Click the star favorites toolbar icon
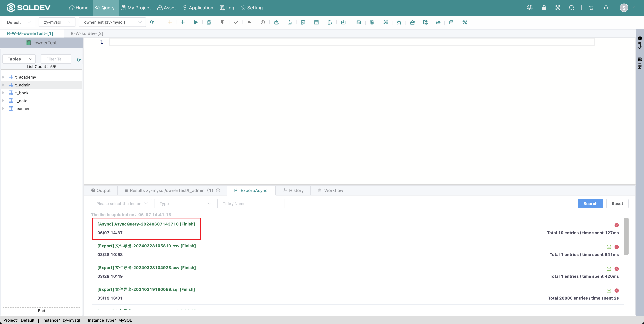The image size is (644, 324). click(399, 22)
